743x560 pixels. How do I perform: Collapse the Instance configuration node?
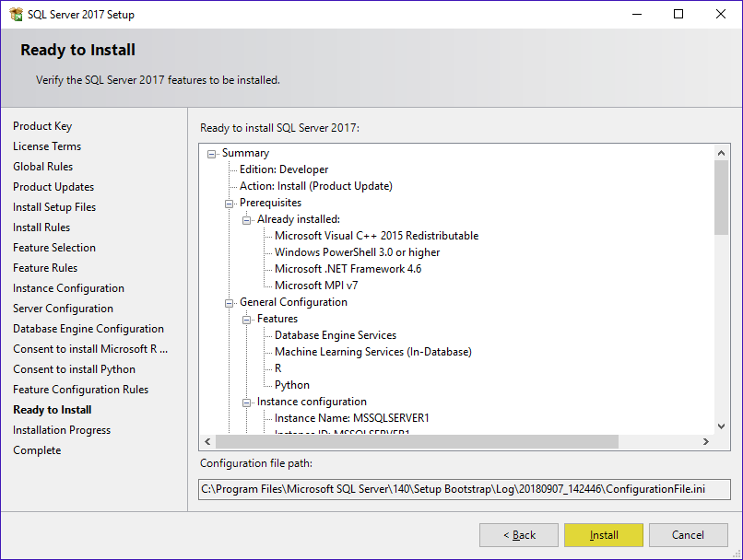click(246, 402)
